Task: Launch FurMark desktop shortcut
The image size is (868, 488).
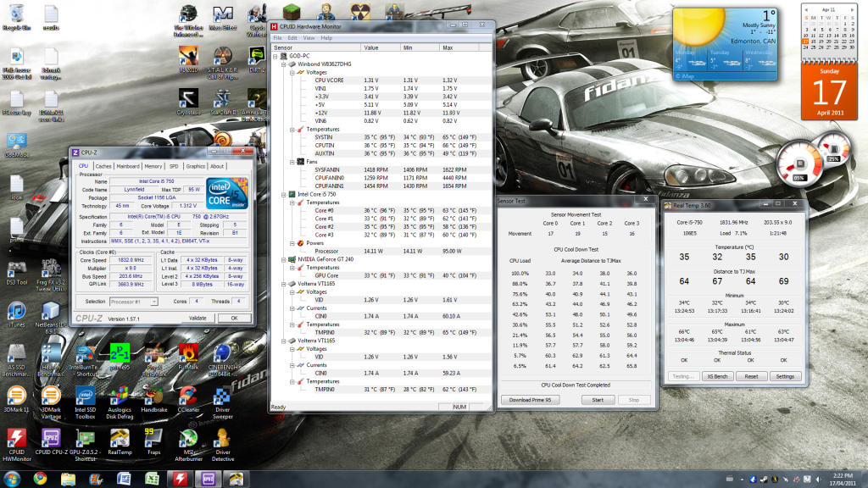Action: [188, 357]
